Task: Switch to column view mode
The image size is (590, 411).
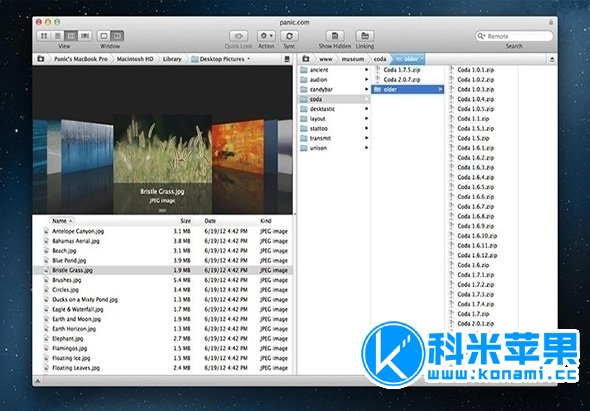Action: tap(71, 36)
